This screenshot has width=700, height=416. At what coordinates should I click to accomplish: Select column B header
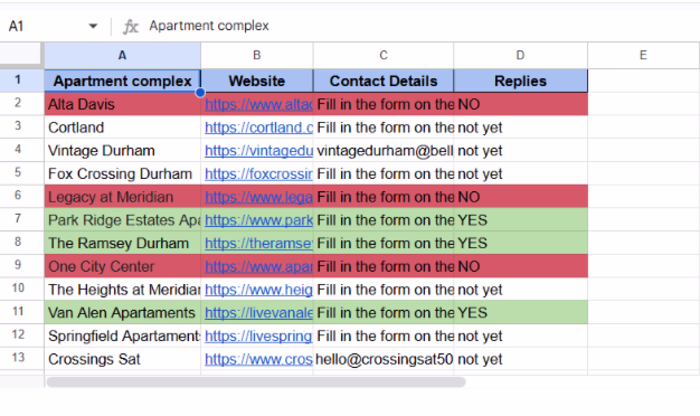point(257,55)
